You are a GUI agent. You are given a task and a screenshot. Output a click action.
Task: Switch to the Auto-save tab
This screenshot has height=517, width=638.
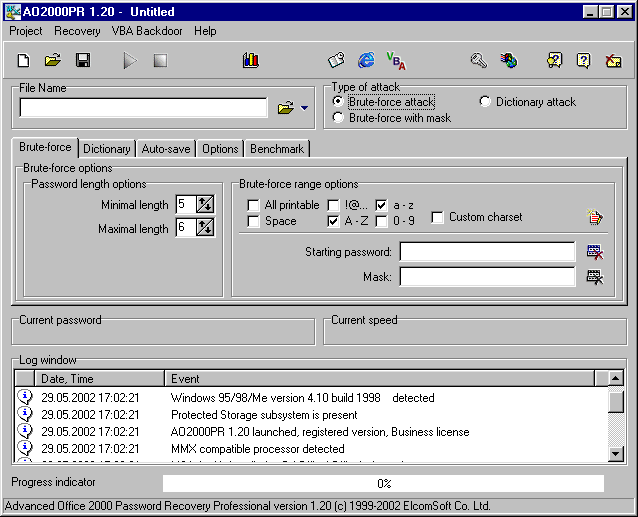tap(166, 149)
